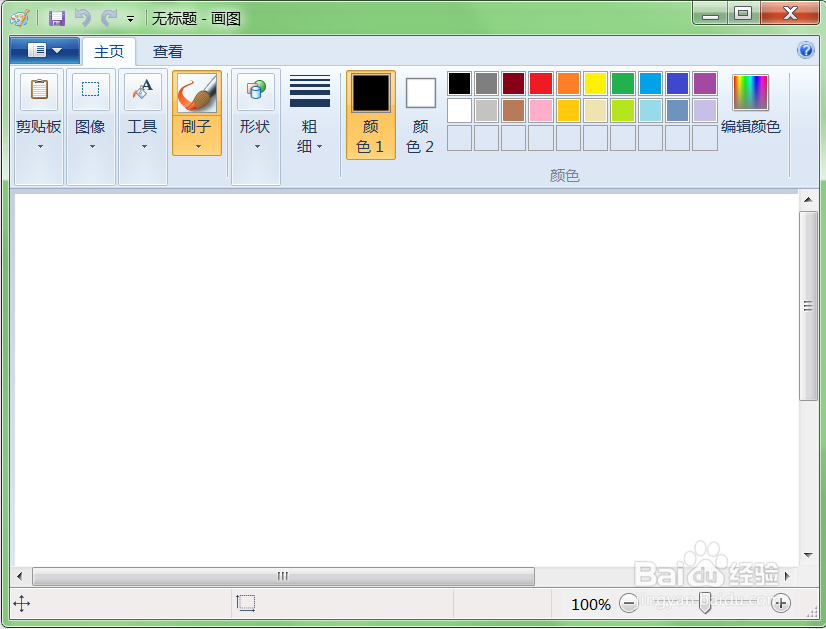Screen dimensions: 826x629
Task: Click the zoom slider handle
Action: pos(705,603)
